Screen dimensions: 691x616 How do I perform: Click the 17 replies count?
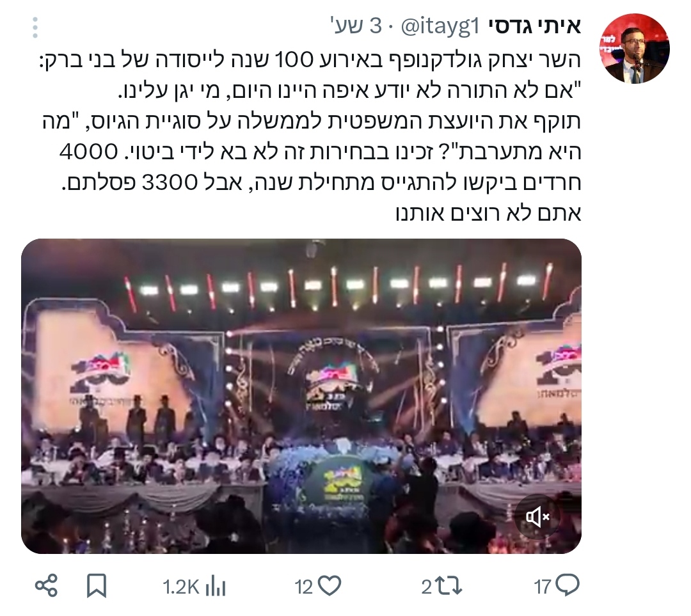tap(543, 587)
